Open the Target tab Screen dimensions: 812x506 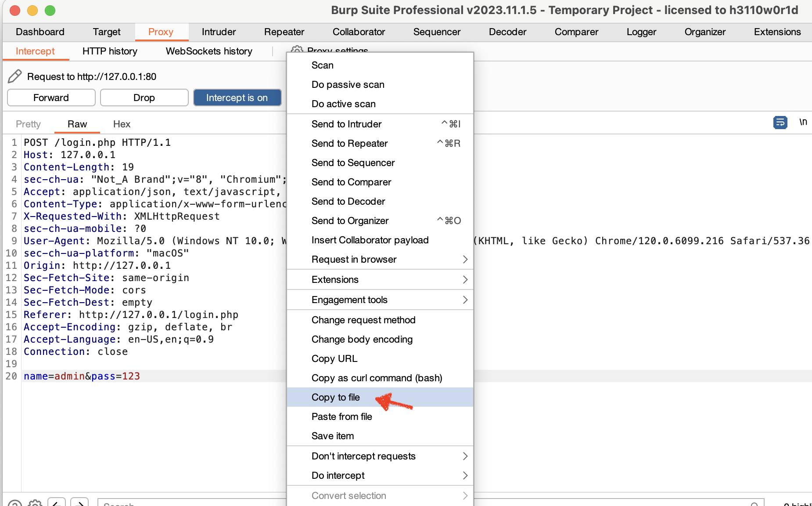click(107, 32)
